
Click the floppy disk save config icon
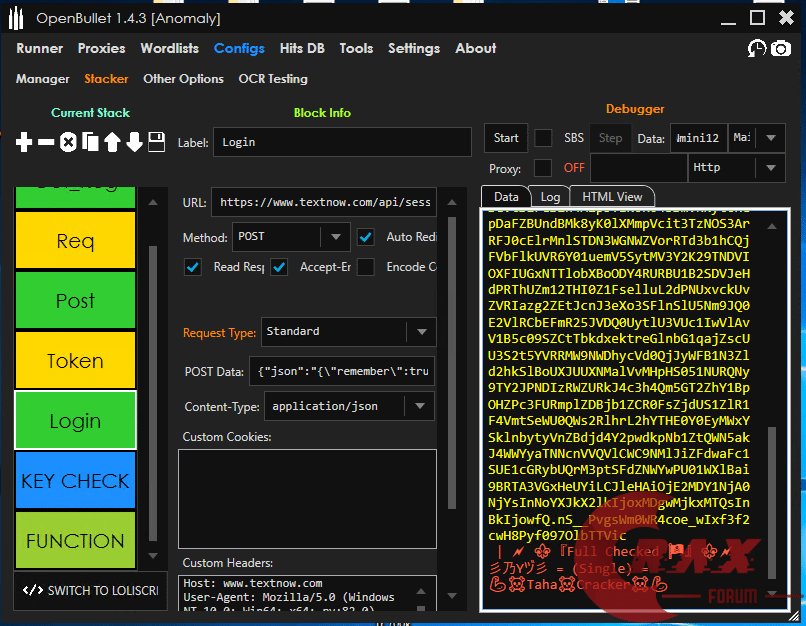(x=156, y=143)
